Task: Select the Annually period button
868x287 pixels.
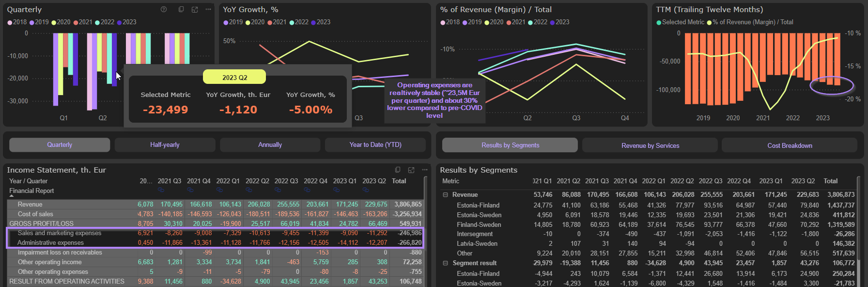Action: point(270,145)
